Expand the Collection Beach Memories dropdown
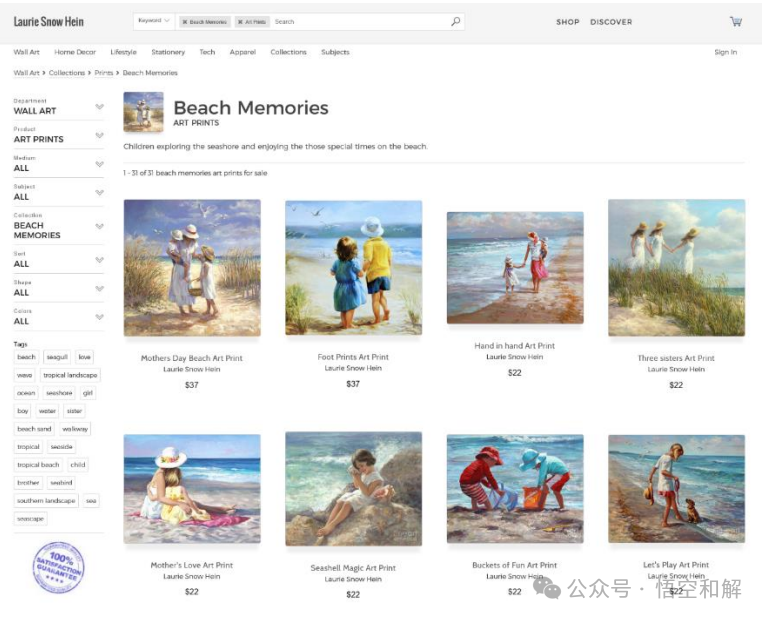Viewport: 766px width, 619px height. pyautogui.click(x=59, y=226)
